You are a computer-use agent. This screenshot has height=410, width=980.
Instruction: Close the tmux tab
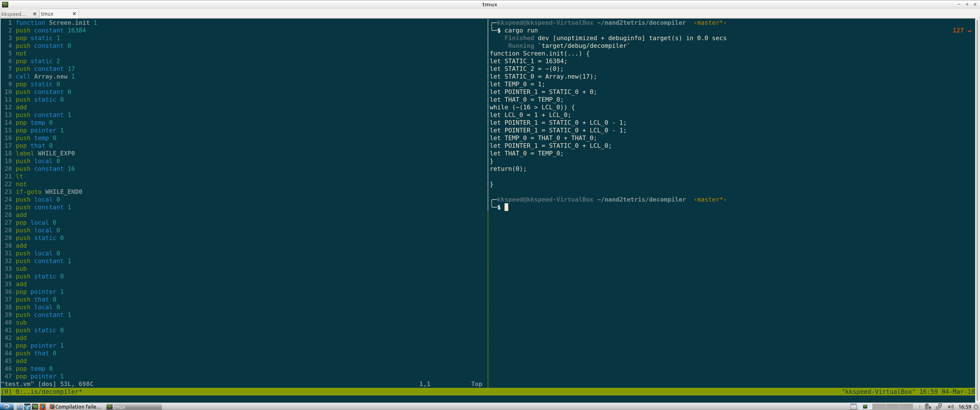point(74,14)
